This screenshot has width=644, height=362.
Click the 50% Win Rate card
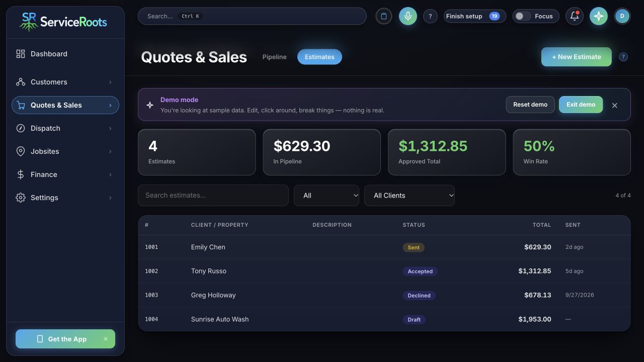(x=572, y=152)
